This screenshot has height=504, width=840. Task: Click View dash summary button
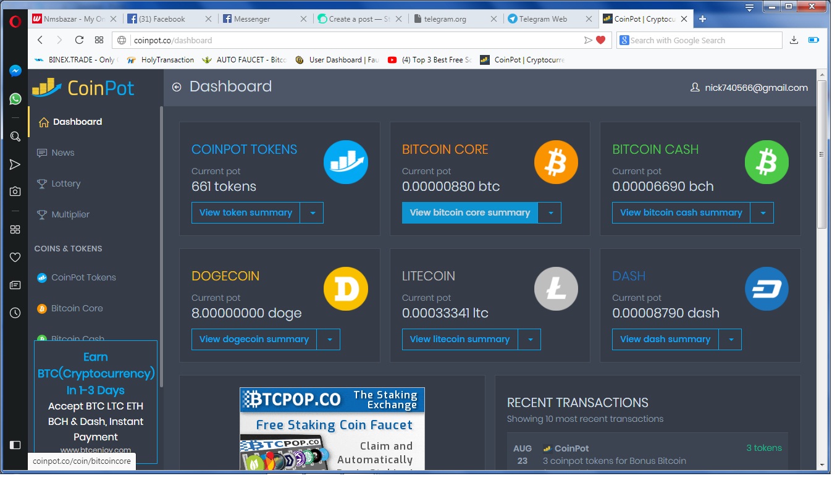[665, 340]
